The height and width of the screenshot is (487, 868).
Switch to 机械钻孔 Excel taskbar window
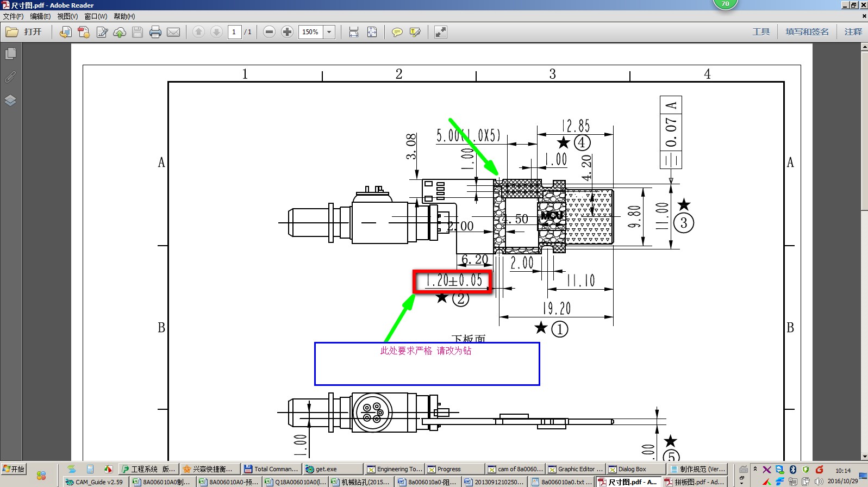tap(360, 482)
